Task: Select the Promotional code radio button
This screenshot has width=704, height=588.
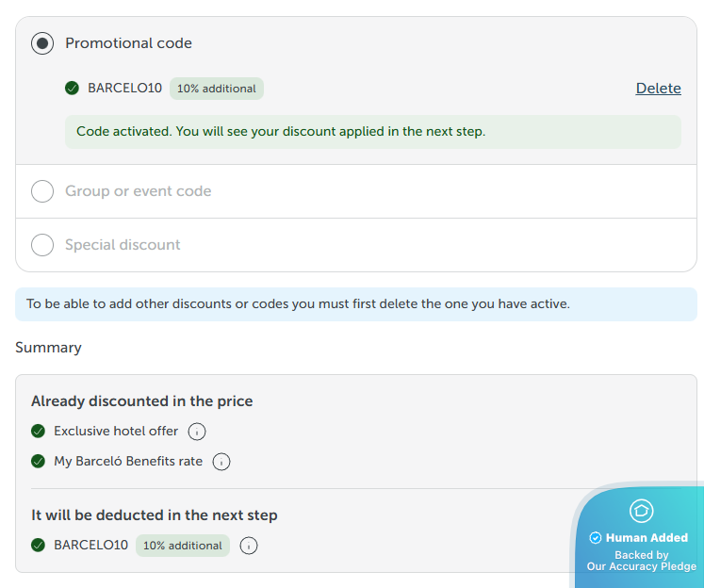Action: pos(42,43)
